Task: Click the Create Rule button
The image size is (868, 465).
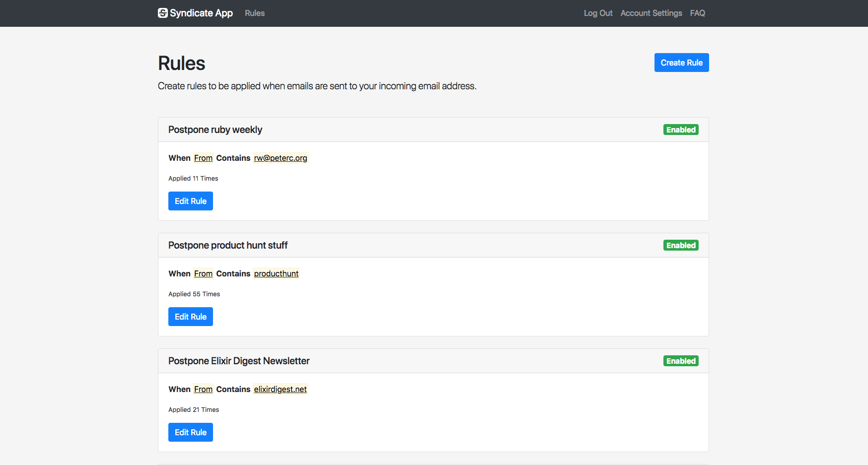Action: (681, 63)
